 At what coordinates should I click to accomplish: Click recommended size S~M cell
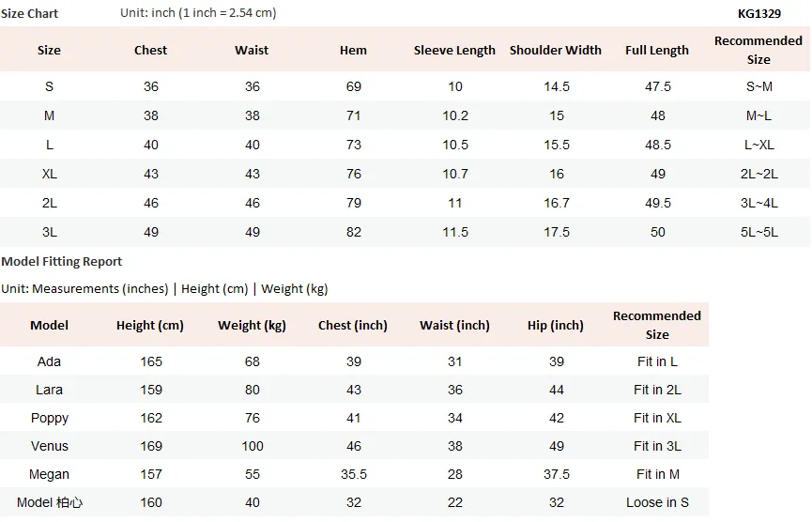pyautogui.click(x=758, y=86)
